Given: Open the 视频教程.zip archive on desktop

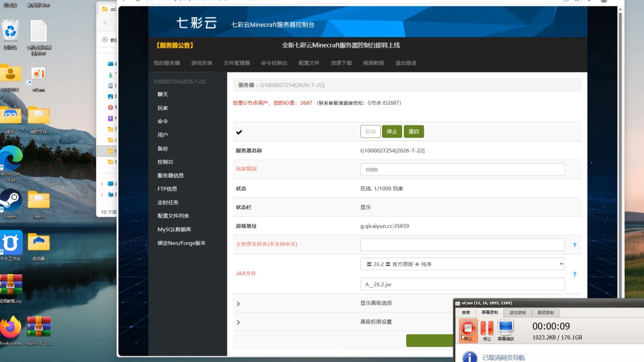Looking at the screenshot, I should [10, 288].
